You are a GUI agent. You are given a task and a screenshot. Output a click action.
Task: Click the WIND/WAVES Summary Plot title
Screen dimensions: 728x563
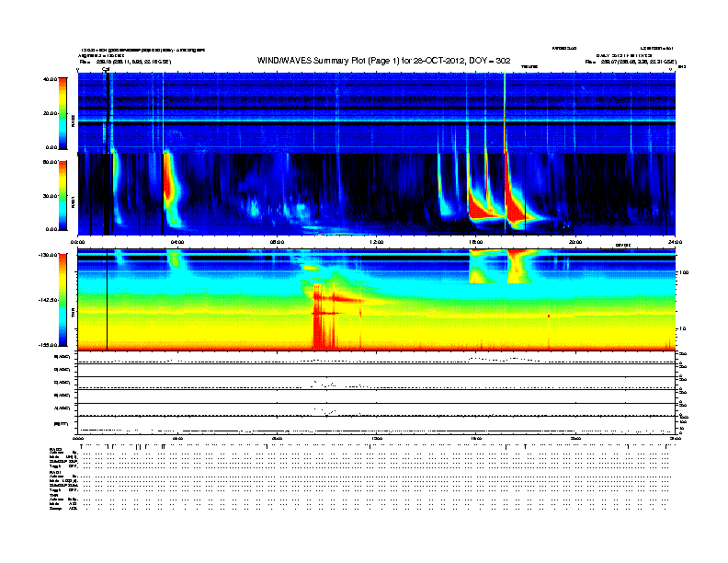[x=383, y=61]
